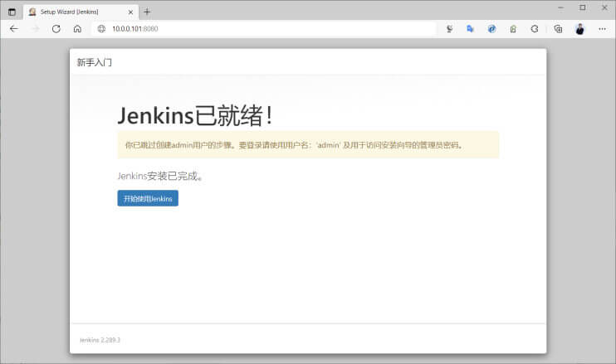Reload the page with the refresh icon
The image size is (616, 364).
point(56,29)
